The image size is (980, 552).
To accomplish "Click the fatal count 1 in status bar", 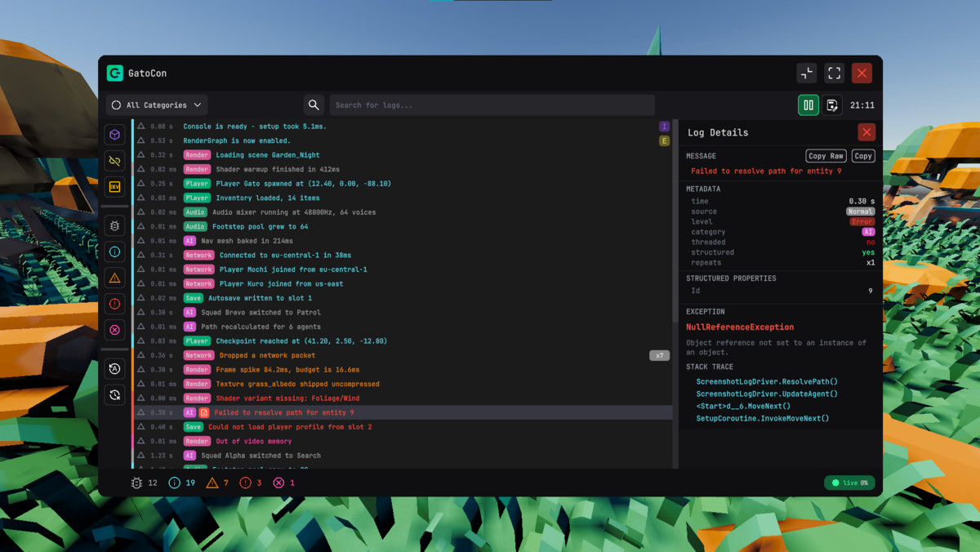I will [284, 483].
